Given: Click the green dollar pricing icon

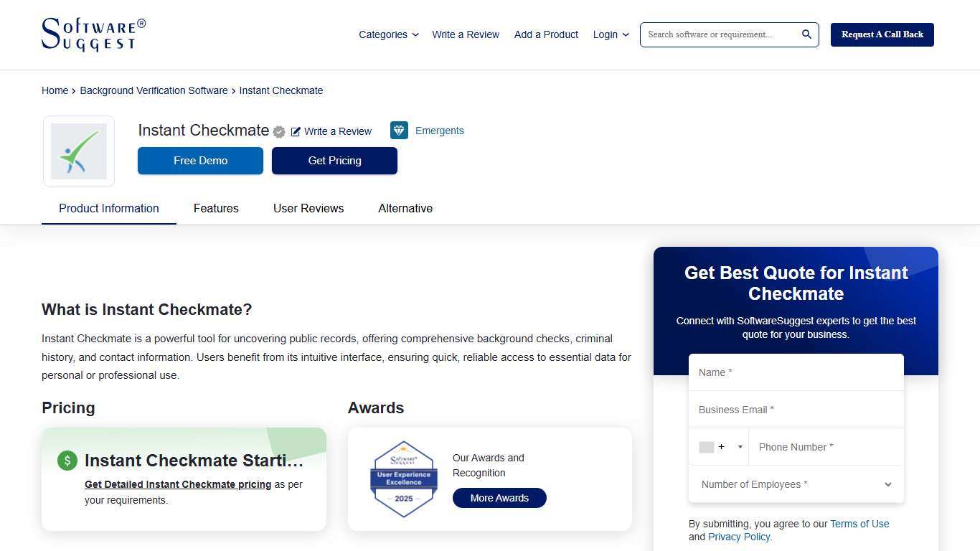Looking at the screenshot, I should coord(67,460).
